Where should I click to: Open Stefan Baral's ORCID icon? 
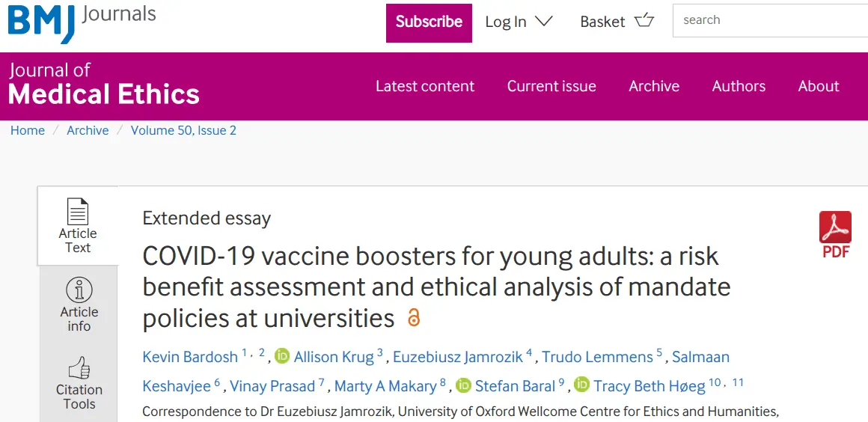point(463,385)
